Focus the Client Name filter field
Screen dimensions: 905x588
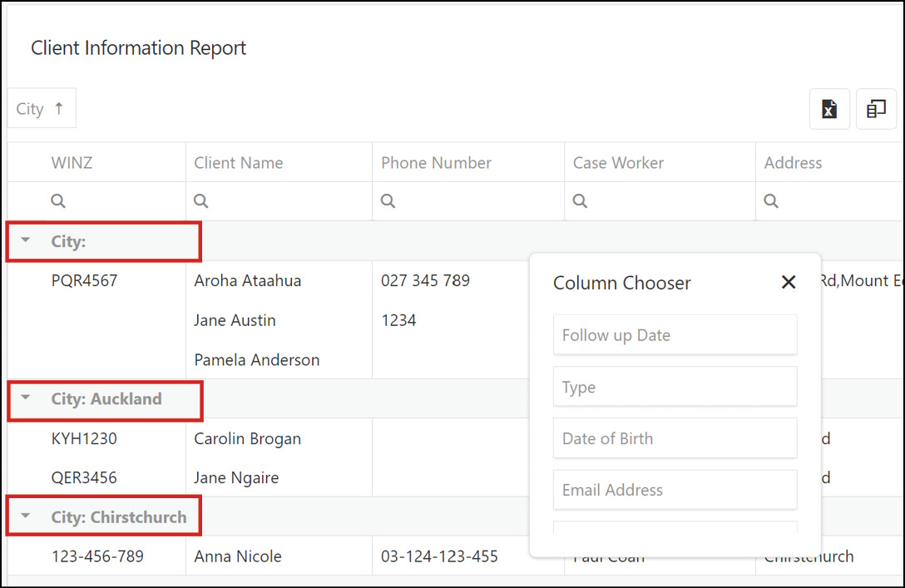tap(279, 200)
